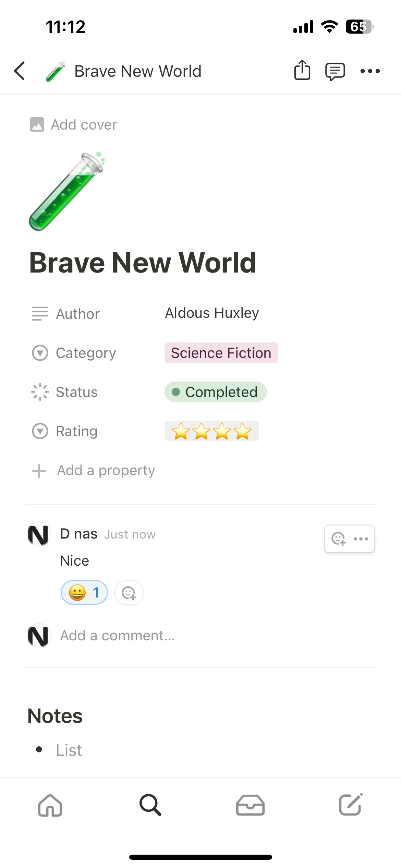
Task: Select the Science Fiction category tag
Action: point(221,353)
